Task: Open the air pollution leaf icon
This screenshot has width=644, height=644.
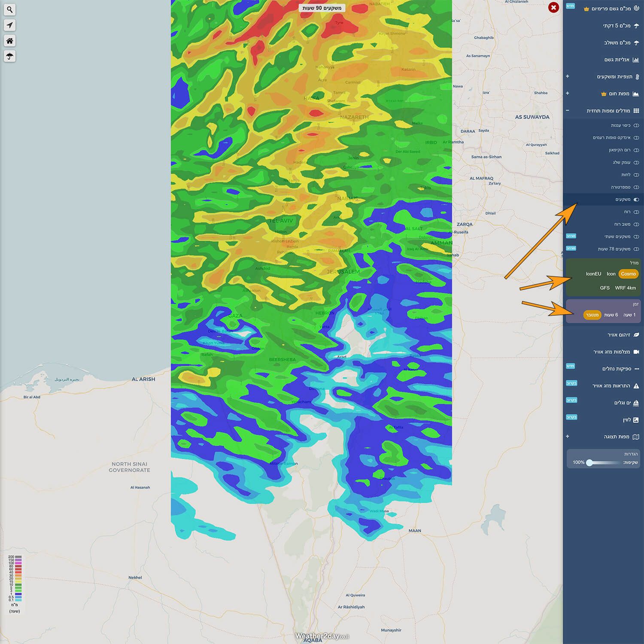Action: pyautogui.click(x=636, y=335)
